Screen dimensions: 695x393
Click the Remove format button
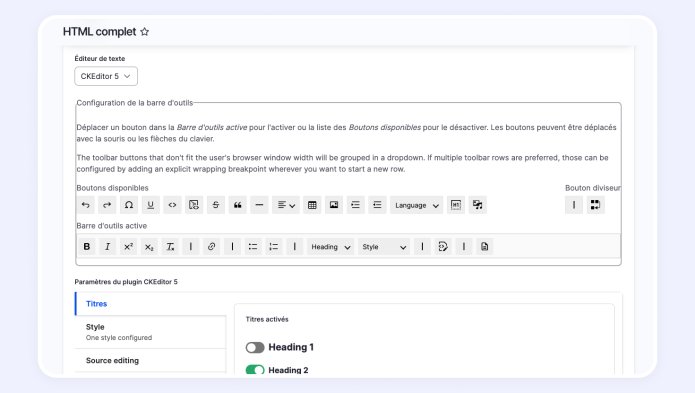[170, 246]
